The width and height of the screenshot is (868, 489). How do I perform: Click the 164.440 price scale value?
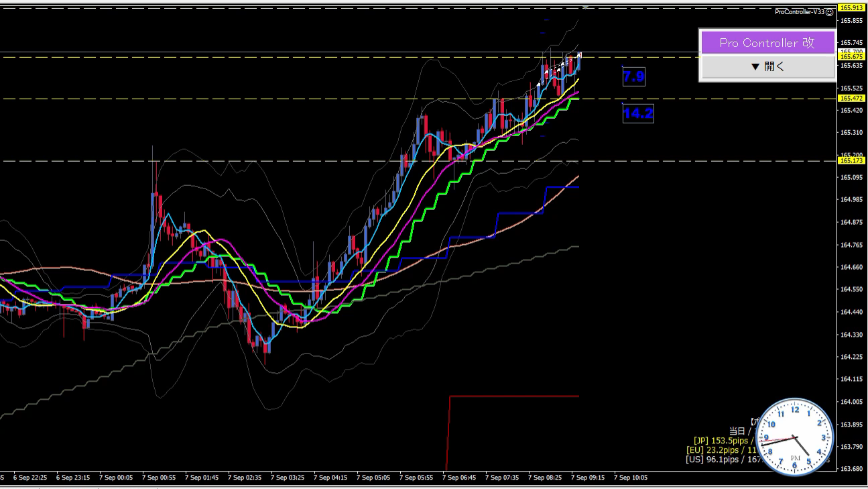[851, 312]
